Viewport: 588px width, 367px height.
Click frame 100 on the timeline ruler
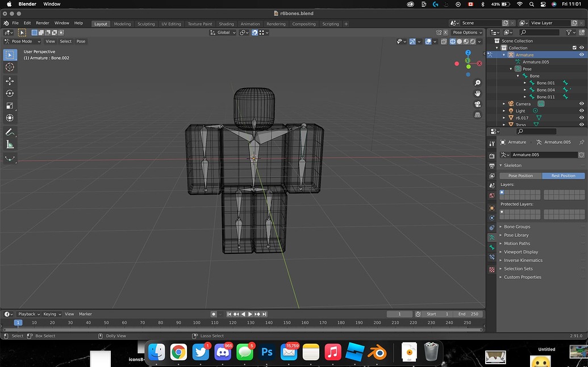pyautogui.click(x=197, y=323)
